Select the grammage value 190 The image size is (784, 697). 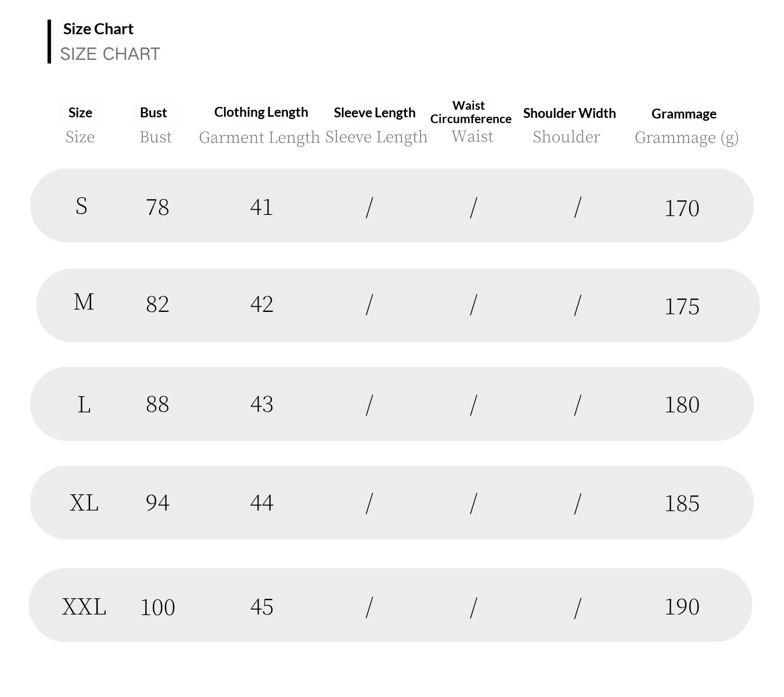682,607
